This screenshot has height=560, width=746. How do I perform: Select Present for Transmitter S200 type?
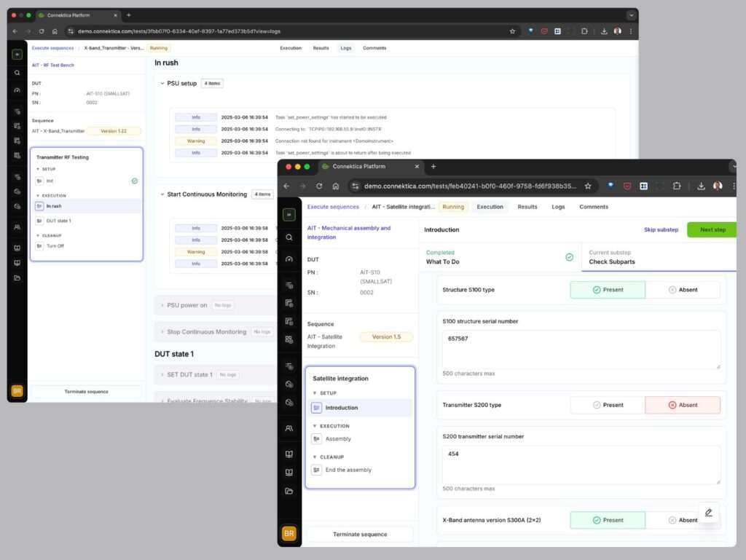coord(608,405)
